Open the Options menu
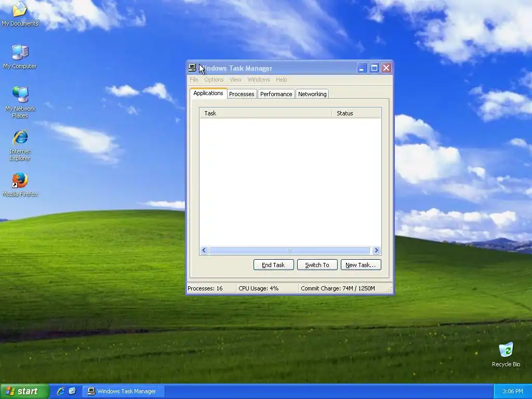532x399 pixels. click(214, 79)
